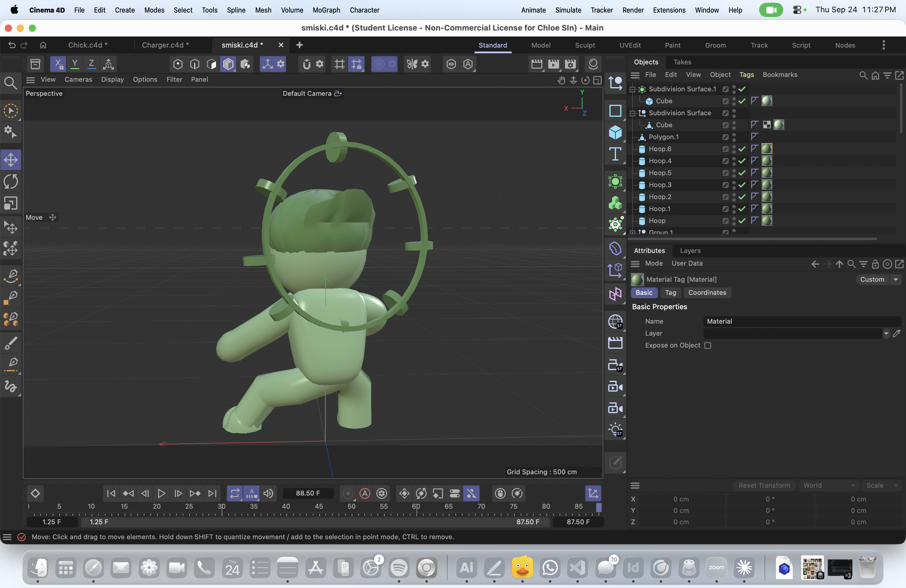This screenshot has height=588, width=906.
Task: Select the Tag button in Attributes
Action: 671,293
